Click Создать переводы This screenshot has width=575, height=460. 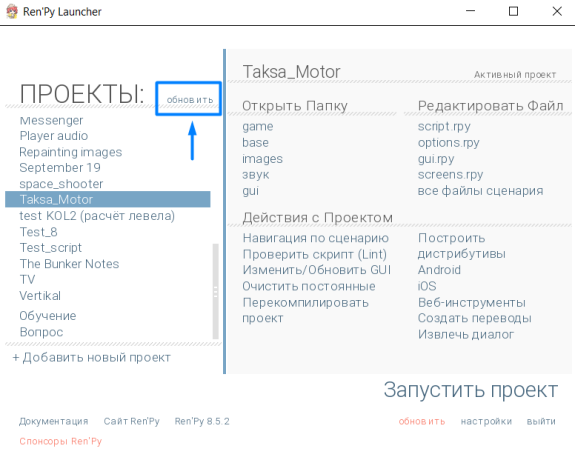[x=475, y=318]
